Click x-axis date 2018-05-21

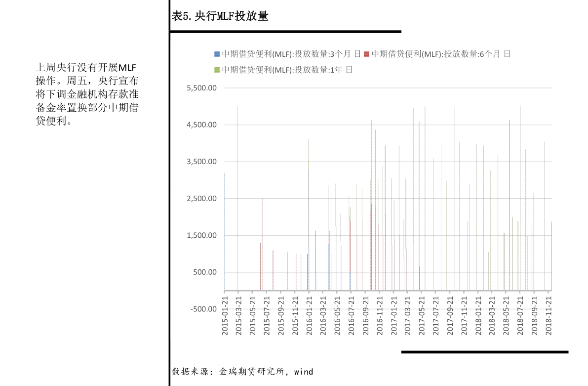point(506,316)
